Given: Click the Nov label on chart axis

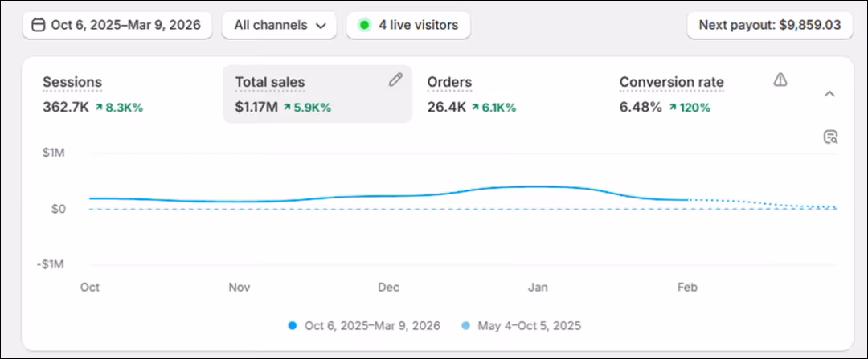Looking at the screenshot, I should click(x=240, y=287).
